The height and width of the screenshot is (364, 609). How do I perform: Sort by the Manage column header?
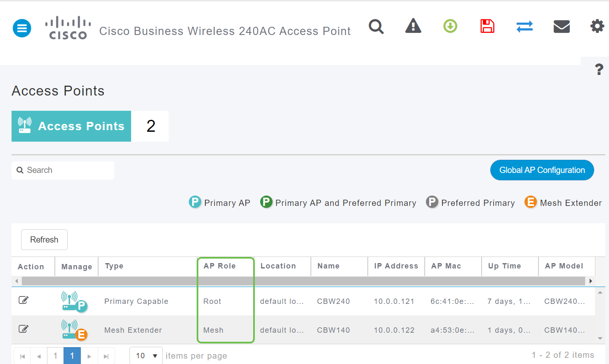(x=77, y=267)
